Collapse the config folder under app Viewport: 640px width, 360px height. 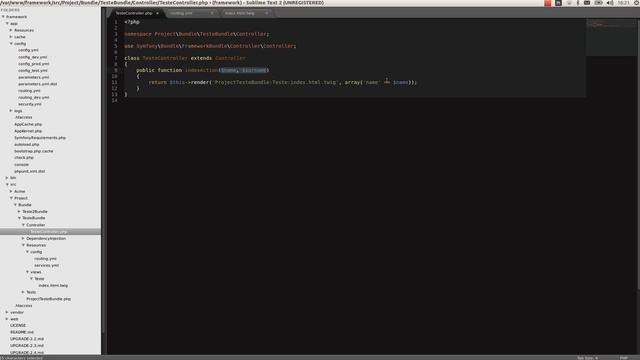click(11, 44)
